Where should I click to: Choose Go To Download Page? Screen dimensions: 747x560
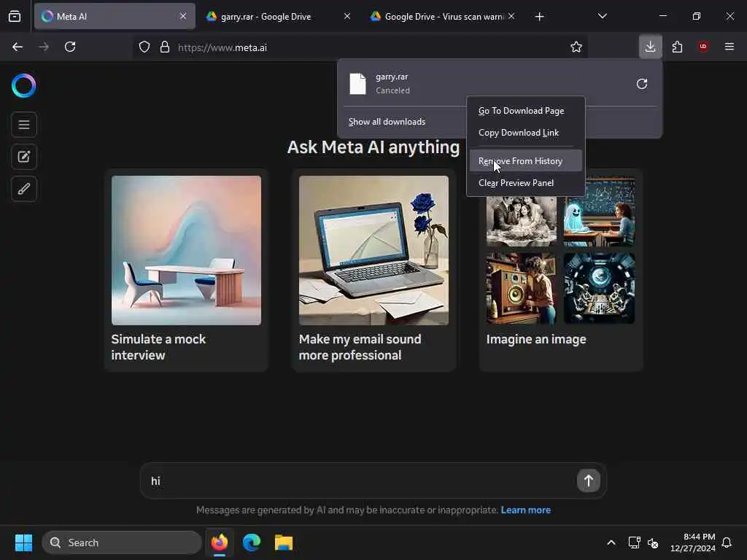point(525,111)
